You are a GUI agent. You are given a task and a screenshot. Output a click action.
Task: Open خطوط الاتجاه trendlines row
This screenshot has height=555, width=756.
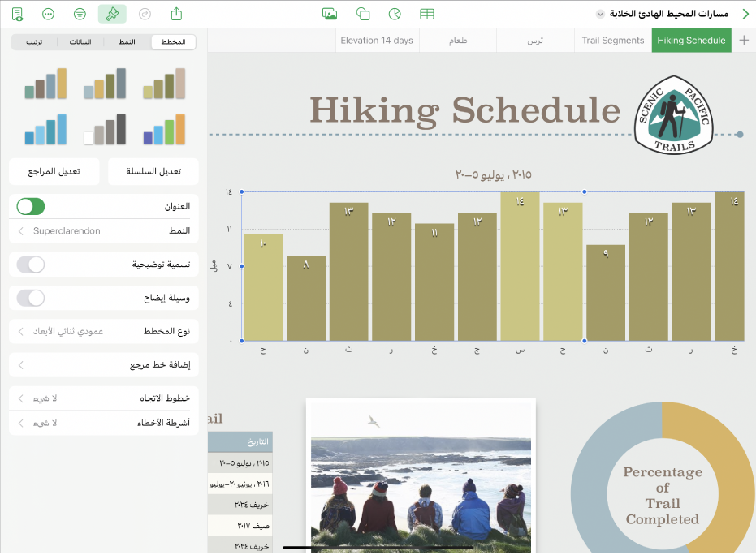pyautogui.click(x=104, y=398)
